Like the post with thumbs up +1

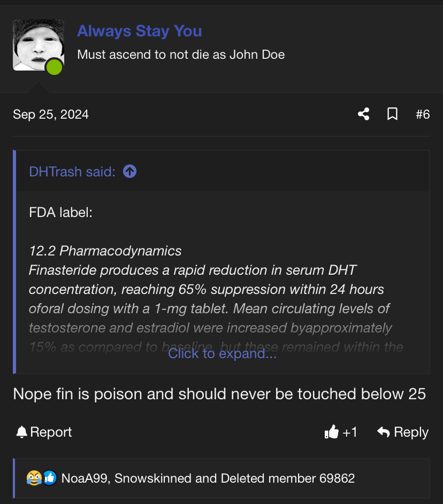click(341, 432)
